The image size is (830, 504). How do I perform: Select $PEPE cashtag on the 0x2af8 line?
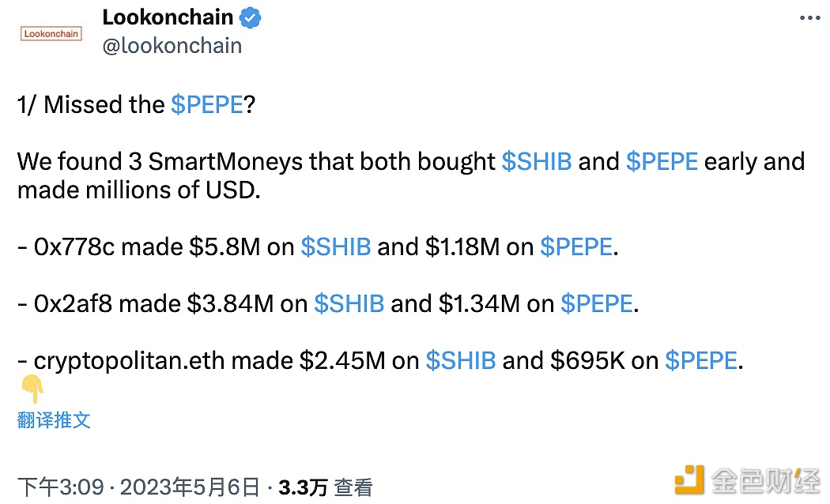pyautogui.click(x=597, y=304)
